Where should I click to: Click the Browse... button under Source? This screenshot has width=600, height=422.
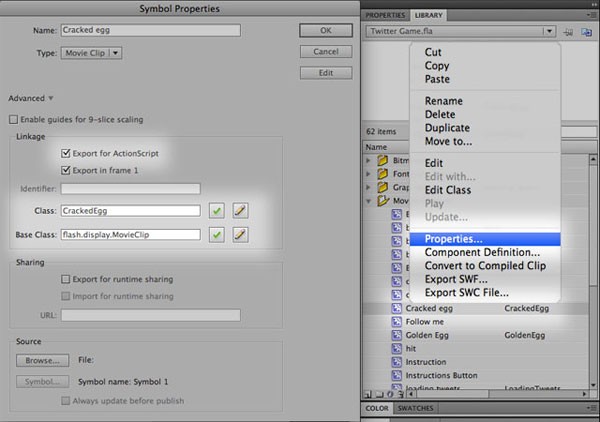tap(41, 360)
